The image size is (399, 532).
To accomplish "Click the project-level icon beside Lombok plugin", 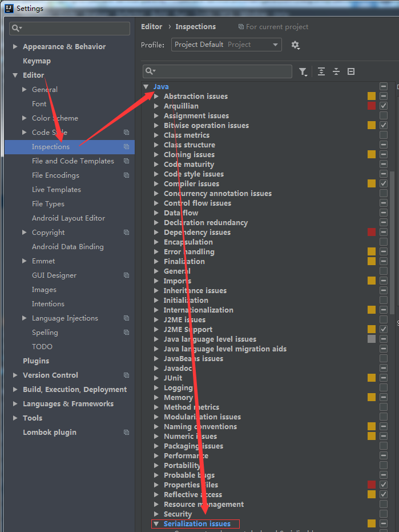I will tap(126, 433).
